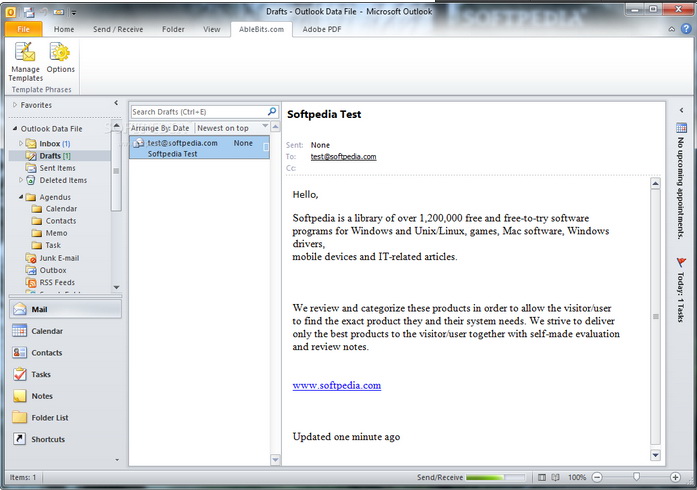Viewport: 697px width, 490px height.
Task: Switch to Reading view in status bar
Action: click(555, 477)
